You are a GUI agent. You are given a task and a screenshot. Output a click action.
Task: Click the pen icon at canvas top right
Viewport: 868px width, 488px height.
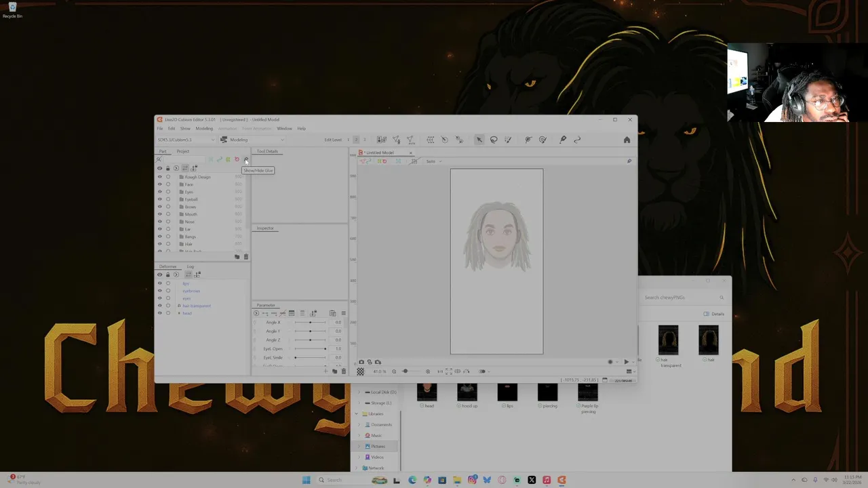[629, 161]
